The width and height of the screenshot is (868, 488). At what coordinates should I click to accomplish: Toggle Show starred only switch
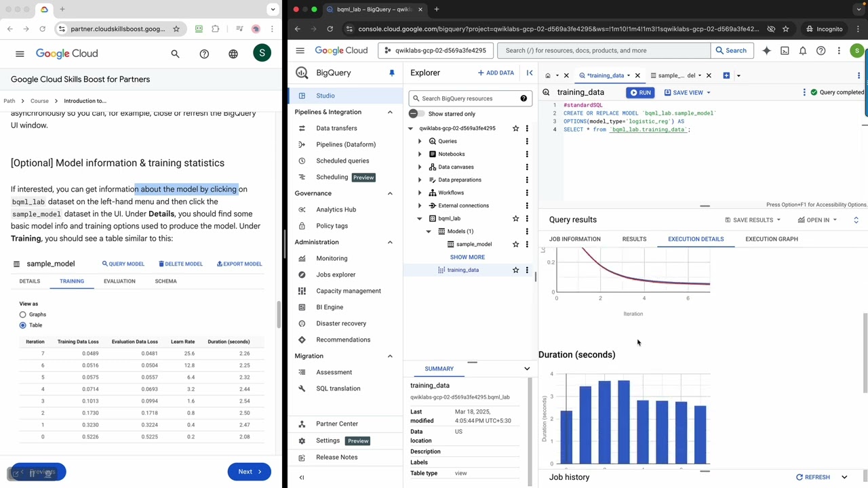click(x=416, y=114)
